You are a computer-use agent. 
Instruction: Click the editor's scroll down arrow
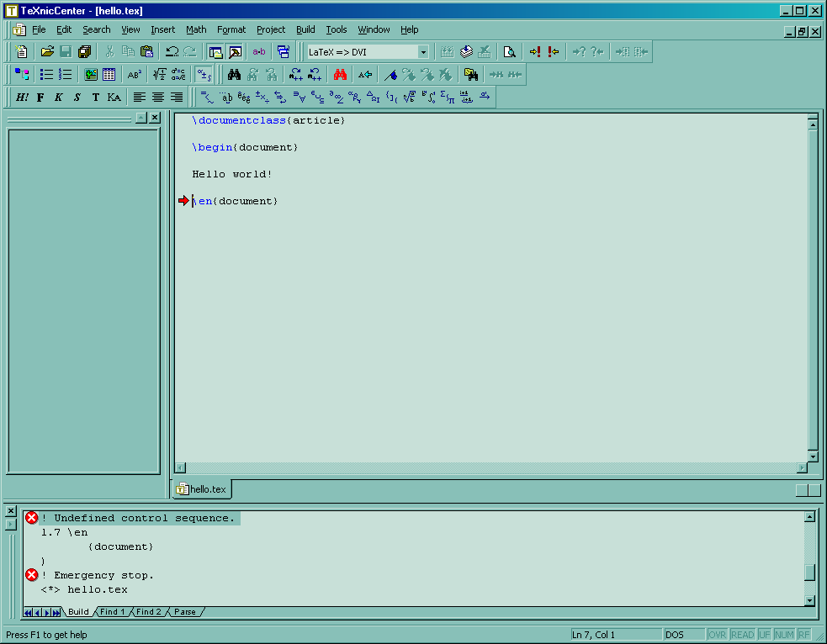[813, 457]
